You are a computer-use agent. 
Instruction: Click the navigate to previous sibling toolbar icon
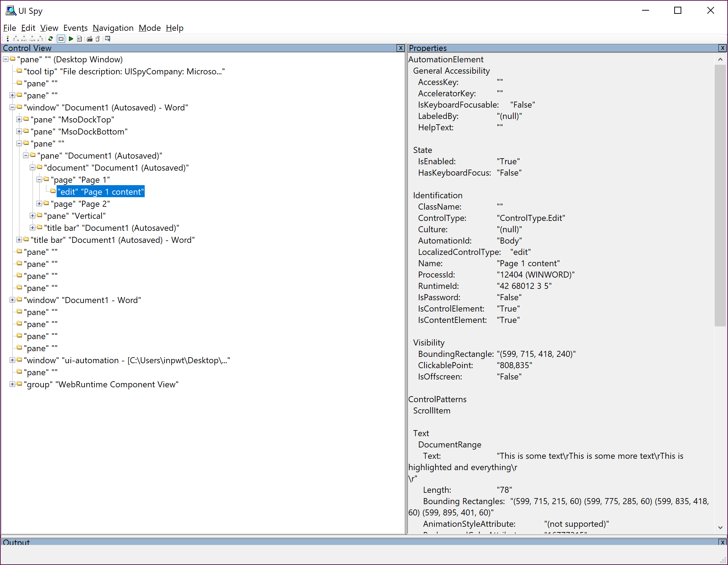pyautogui.click(x=32, y=39)
